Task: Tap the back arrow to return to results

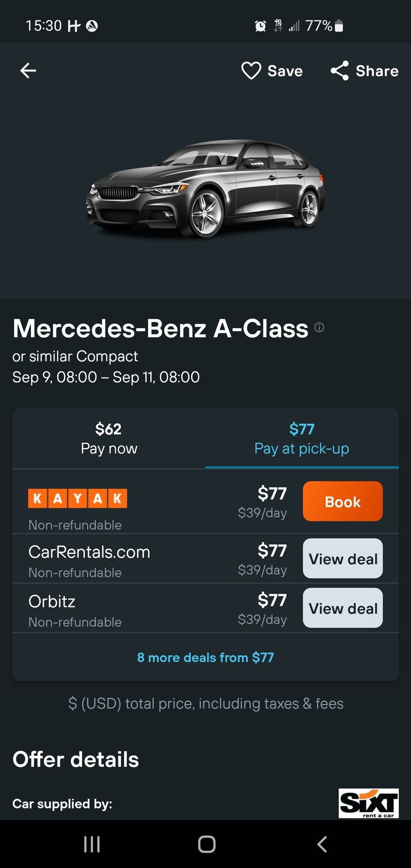Action: pyautogui.click(x=28, y=70)
